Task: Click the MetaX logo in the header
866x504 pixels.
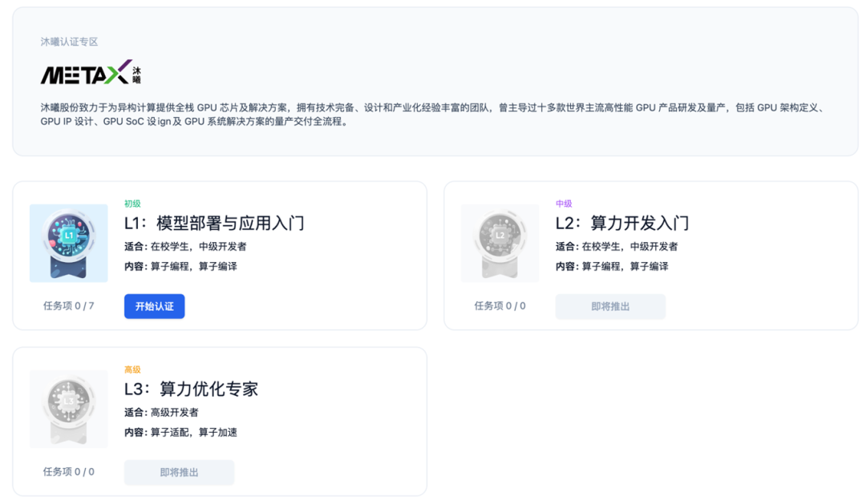Action: coord(91,73)
